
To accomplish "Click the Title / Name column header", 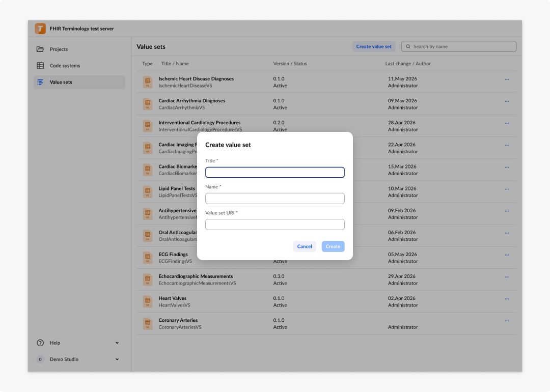I will 175,64.
